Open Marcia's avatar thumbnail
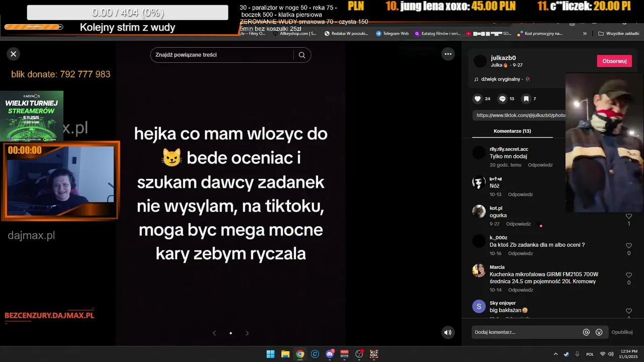Image resolution: width=644 pixels, height=362 pixels. (x=478, y=270)
